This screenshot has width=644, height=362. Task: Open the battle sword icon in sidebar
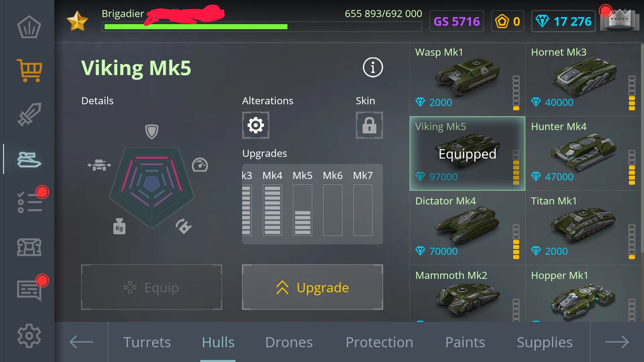click(30, 114)
